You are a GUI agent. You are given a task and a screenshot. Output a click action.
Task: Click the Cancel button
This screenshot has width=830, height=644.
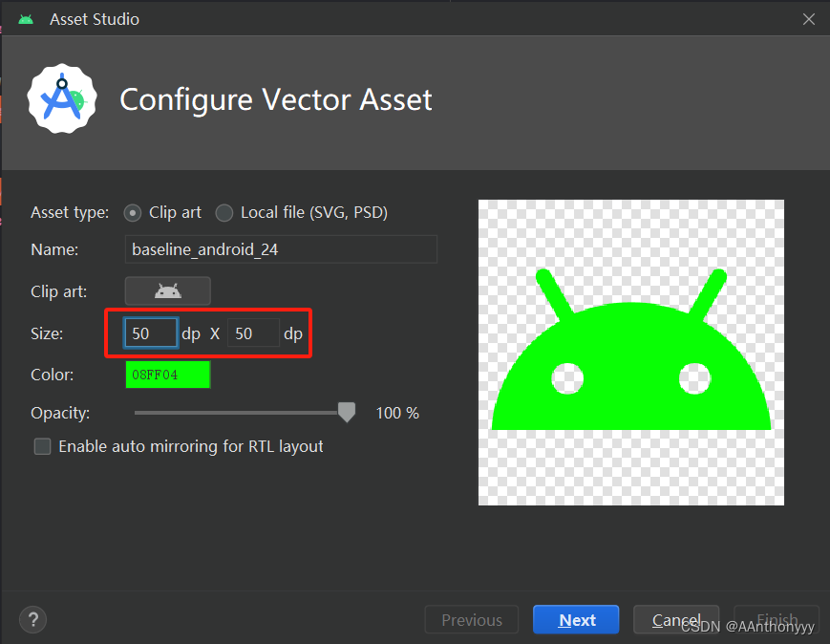[676, 620]
